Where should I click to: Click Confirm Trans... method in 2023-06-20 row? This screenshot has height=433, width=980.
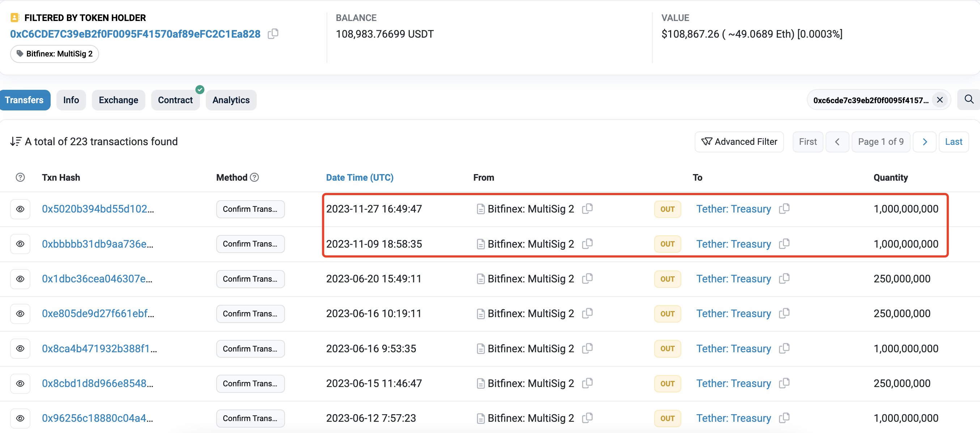tap(250, 279)
